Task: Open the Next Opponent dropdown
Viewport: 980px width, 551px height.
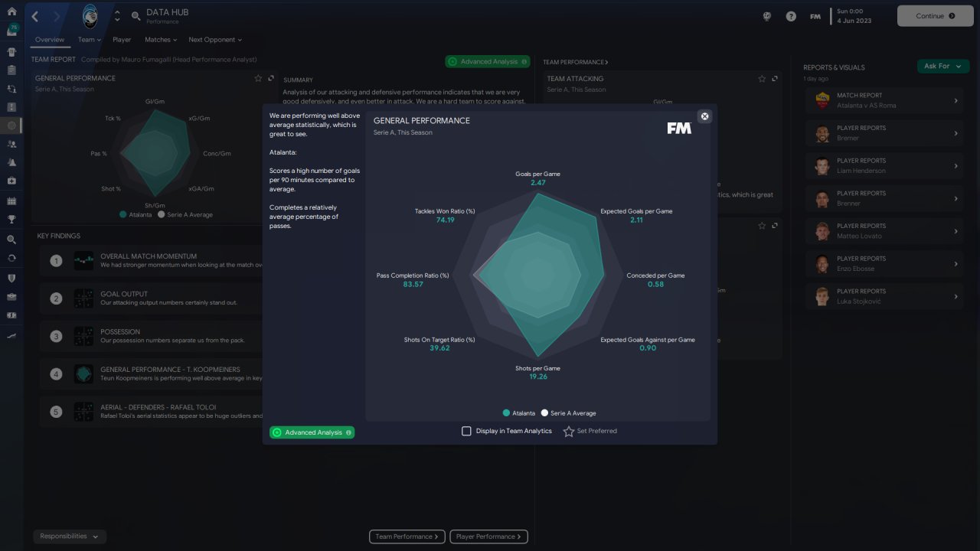Action: tap(215, 40)
